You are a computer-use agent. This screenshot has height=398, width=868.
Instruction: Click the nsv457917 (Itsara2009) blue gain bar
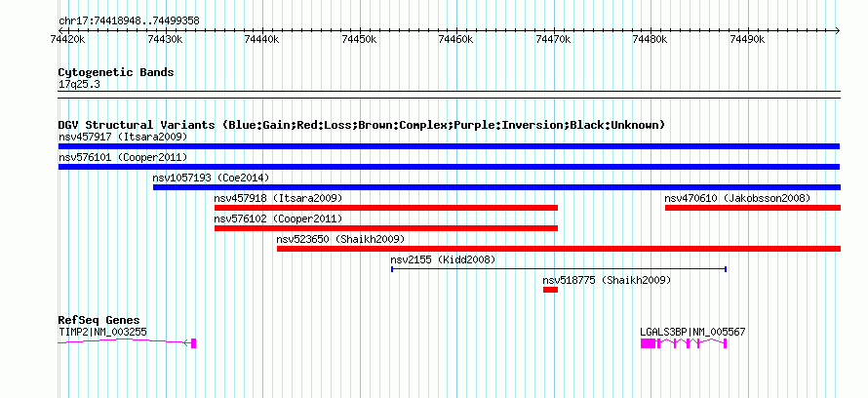click(x=449, y=146)
